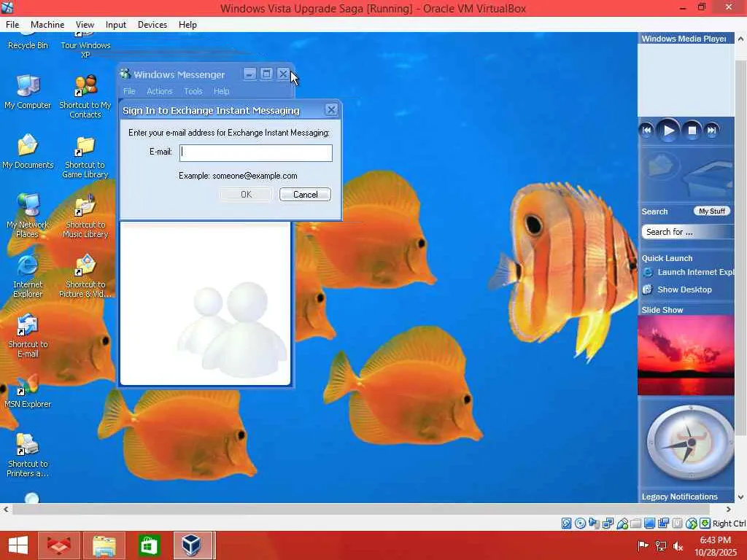Select the My Documents desktop icon
Image resolution: width=747 pixels, height=560 pixels.
point(28,152)
